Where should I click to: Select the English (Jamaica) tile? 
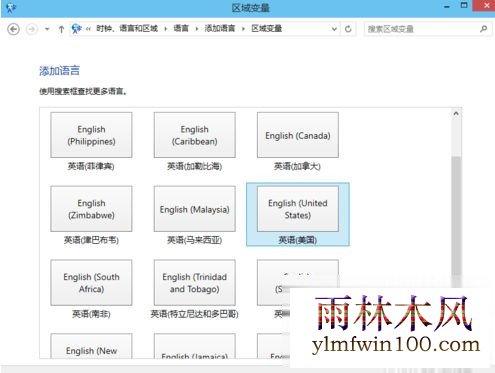[x=195, y=346]
